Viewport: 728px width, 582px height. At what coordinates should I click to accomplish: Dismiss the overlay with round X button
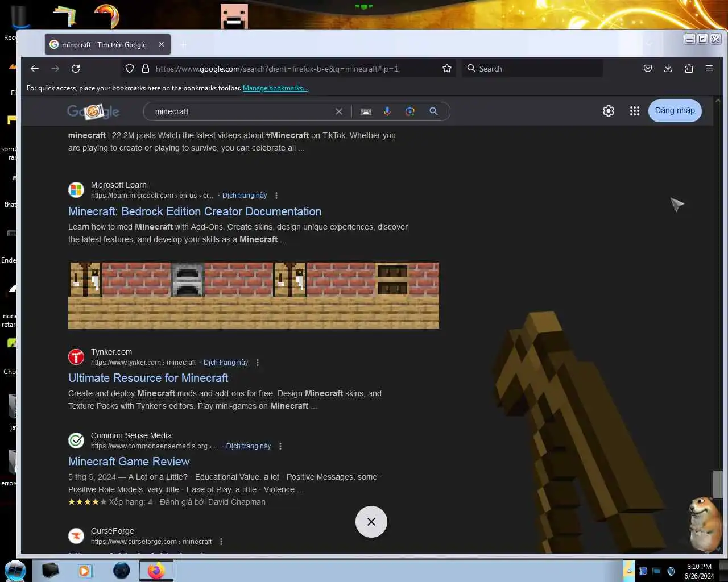(371, 522)
